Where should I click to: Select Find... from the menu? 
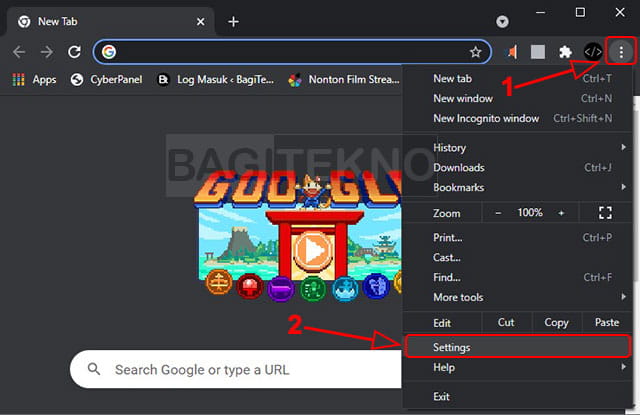[x=517, y=277]
